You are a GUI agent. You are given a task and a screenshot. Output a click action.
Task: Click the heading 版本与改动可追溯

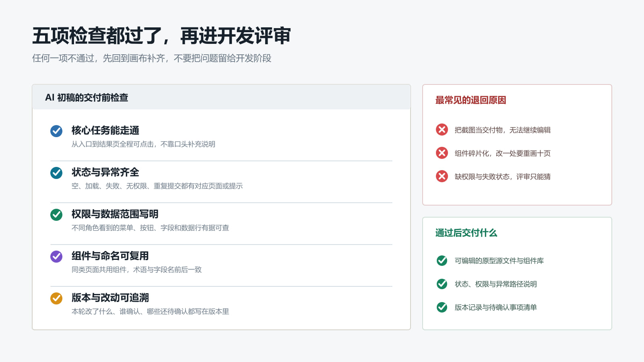tap(110, 298)
